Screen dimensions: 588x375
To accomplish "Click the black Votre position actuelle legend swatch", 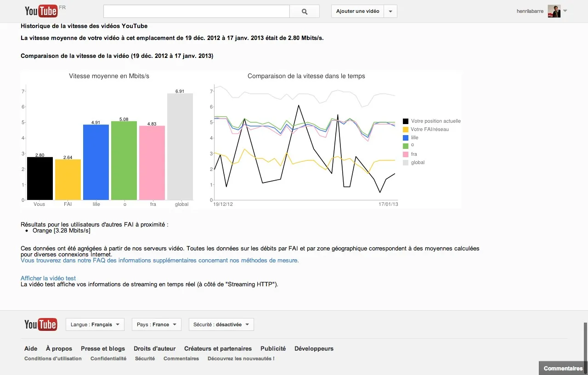I will pyautogui.click(x=406, y=121).
